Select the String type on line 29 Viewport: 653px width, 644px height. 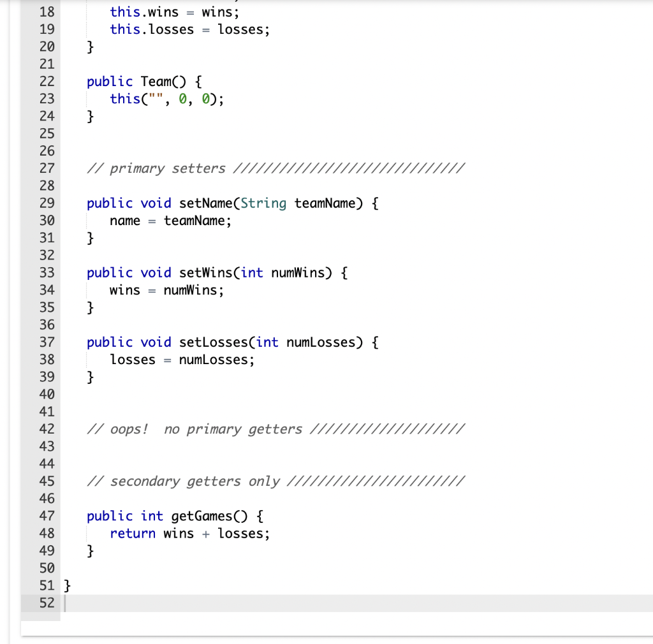pyautogui.click(x=264, y=203)
